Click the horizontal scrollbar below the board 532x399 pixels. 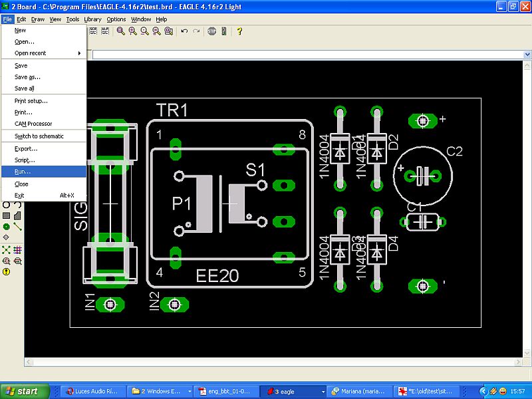pos(273,362)
